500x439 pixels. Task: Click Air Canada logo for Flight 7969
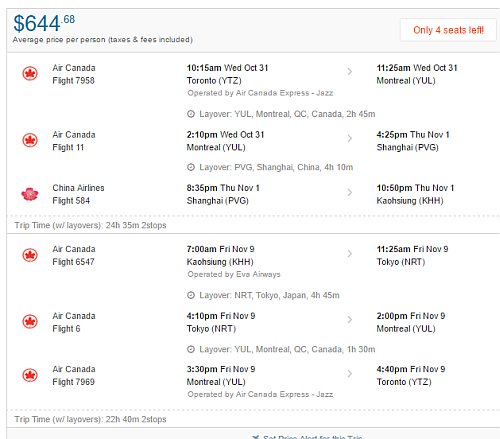(x=30, y=375)
